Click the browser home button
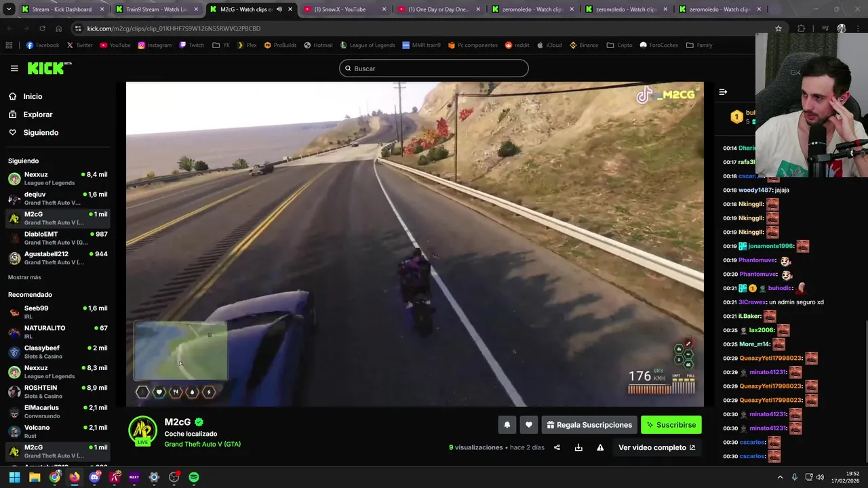Image resolution: width=868 pixels, height=488 pixels. tap(58, 28)
